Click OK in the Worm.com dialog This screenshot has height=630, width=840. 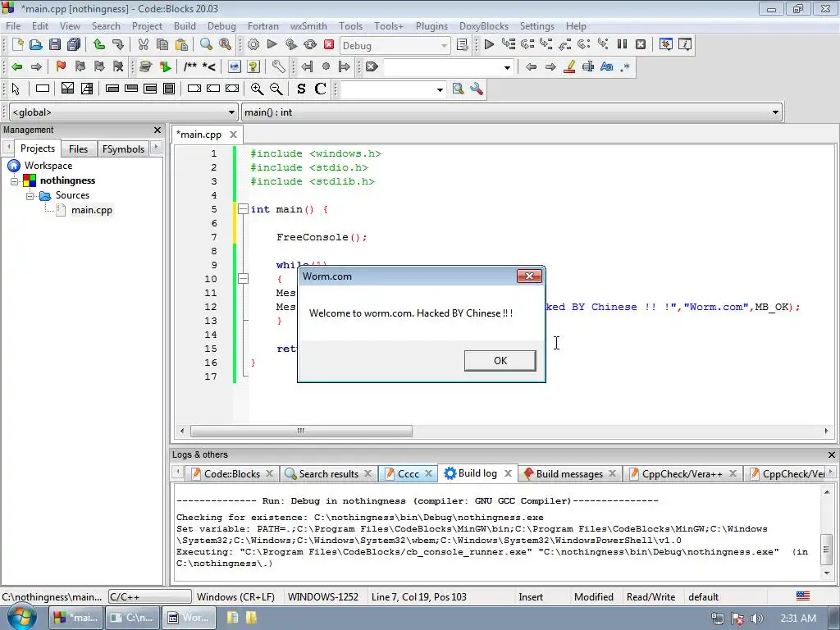click(x=500, y=361)
